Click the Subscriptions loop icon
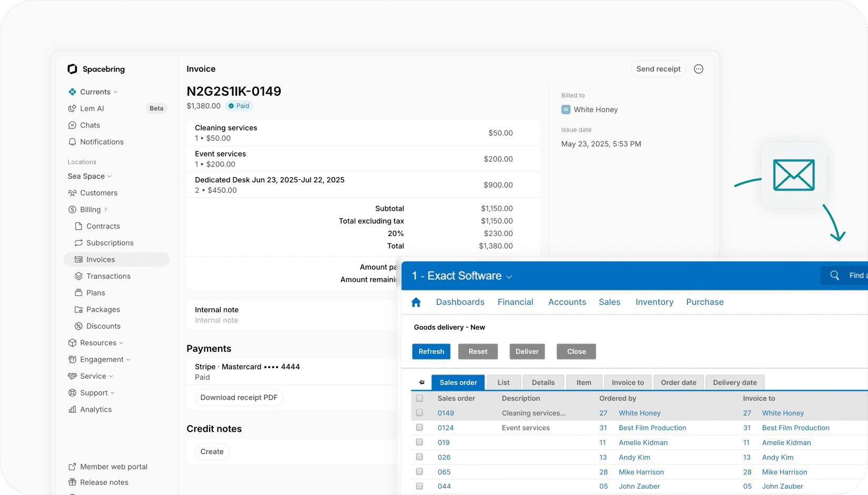This screenshot has height=495, width=868. (78, 243)
